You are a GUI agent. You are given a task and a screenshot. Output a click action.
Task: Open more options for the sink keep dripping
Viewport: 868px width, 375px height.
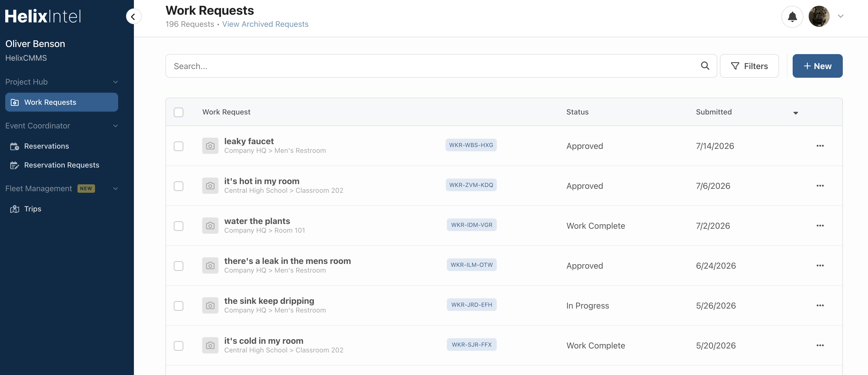point(820,306)
